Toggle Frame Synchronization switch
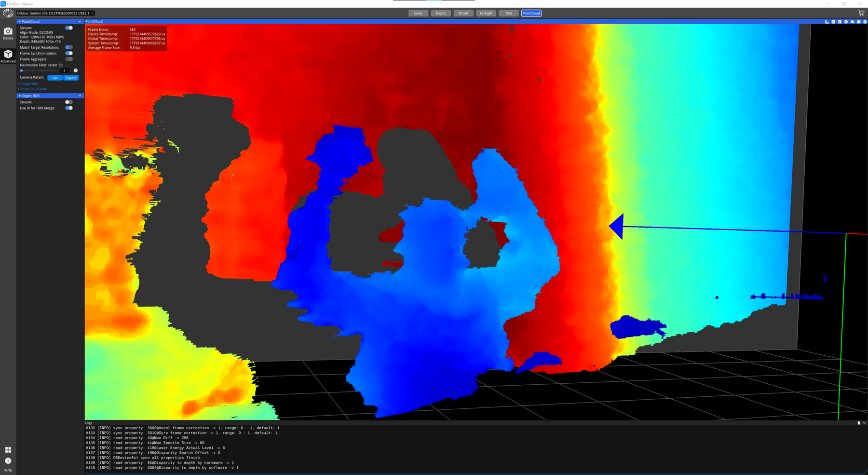 [x=69, y=53]
